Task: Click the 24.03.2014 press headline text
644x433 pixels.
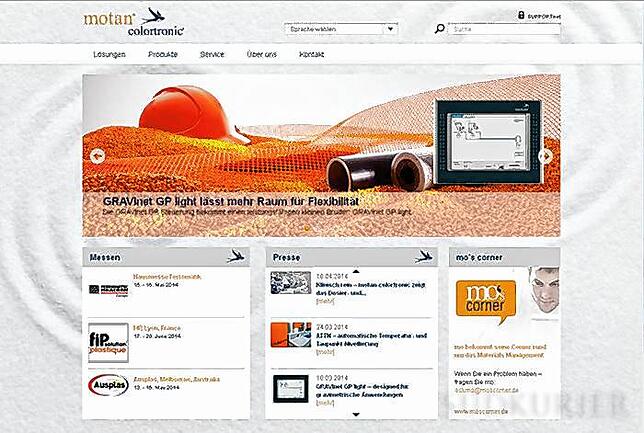Action: [372, 340]
